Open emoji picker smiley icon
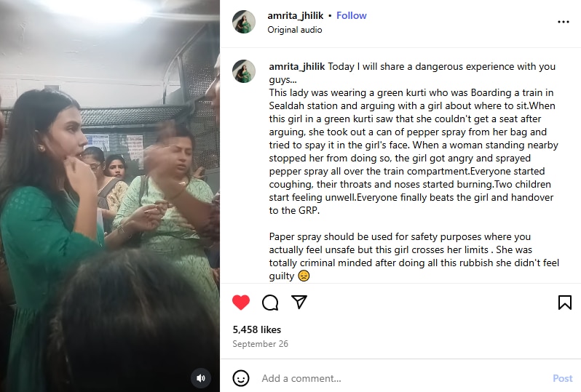The height and width of the screenshot is (392, 581). [241, 378]
